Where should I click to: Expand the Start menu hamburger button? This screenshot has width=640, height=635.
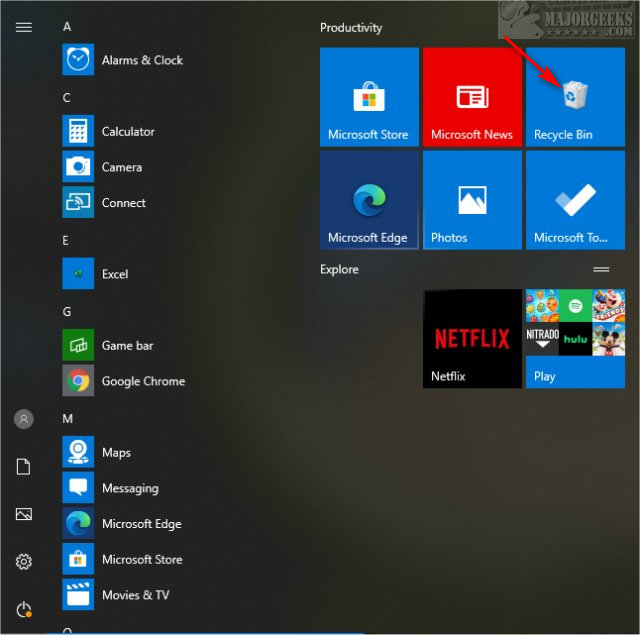tap(24, 27)
